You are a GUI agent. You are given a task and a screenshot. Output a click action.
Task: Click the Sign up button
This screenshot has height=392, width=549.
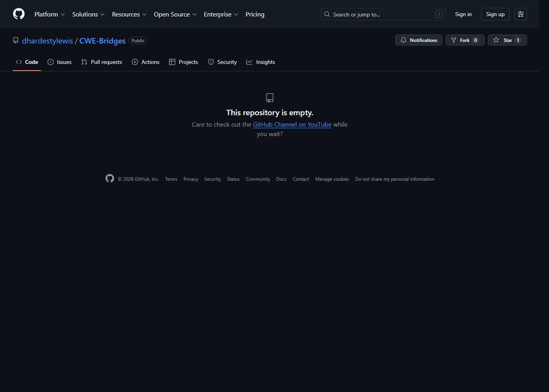pos(495,14)
